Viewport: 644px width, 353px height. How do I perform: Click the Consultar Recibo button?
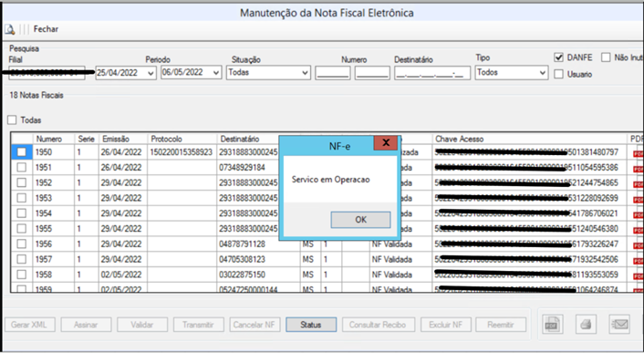click(x=378, y=325)
